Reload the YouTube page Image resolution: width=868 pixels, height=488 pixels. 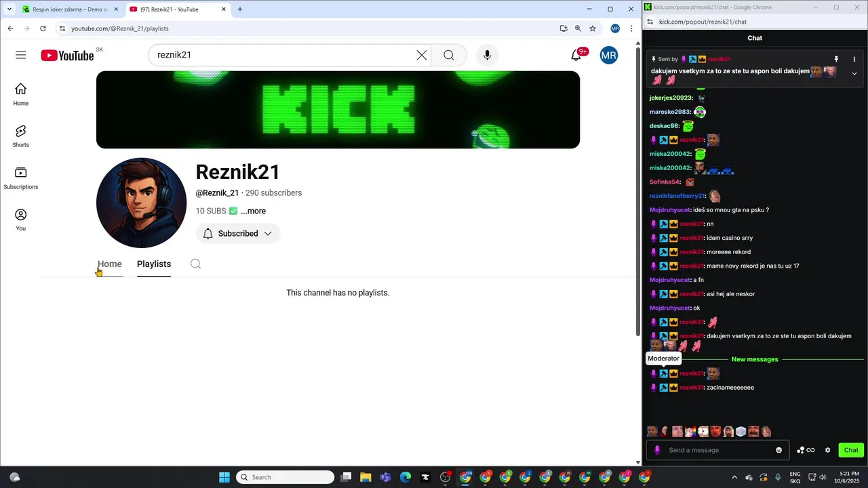point(43,28)
